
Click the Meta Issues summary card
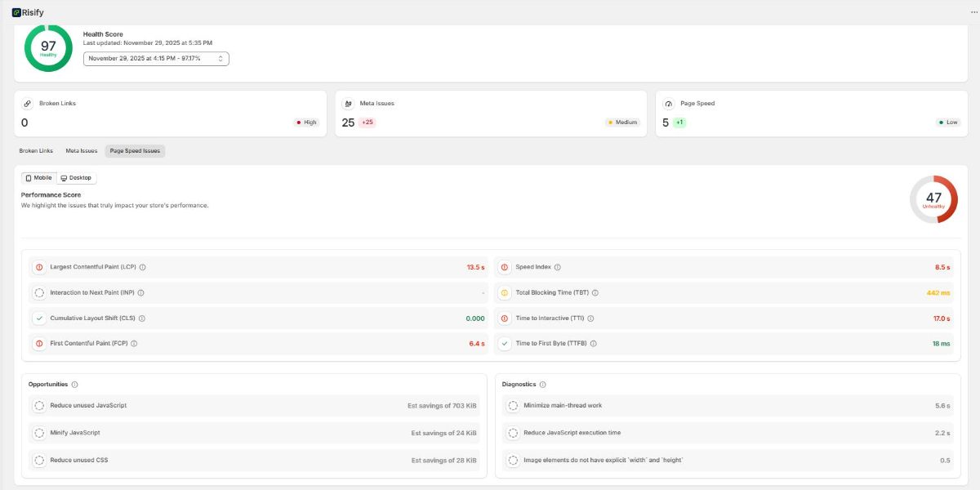490,114
